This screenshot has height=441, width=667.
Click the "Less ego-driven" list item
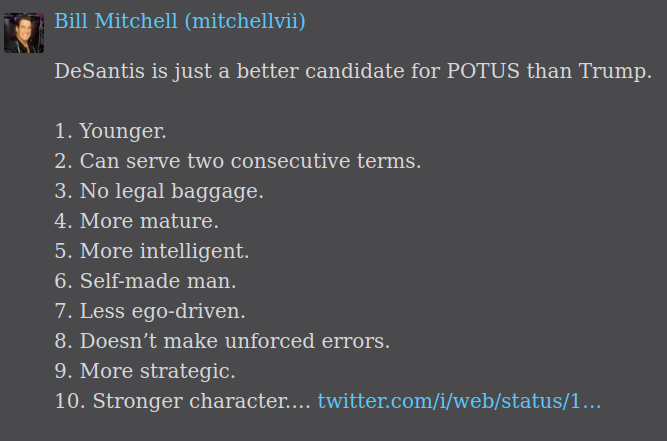[163, 311]
